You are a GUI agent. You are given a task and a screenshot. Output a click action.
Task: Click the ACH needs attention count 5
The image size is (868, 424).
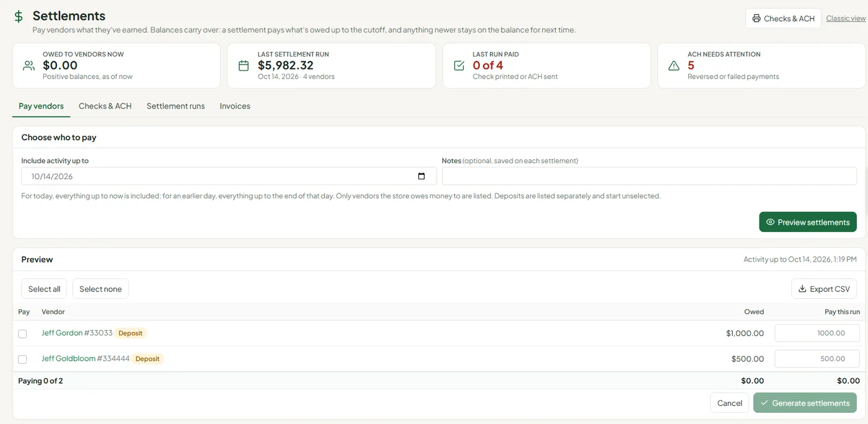click(691, 65)
